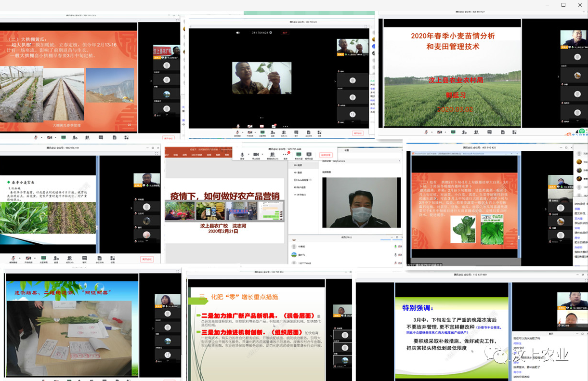The height and width of the screenshot is (381, 588).
Task: Select the host video thumbnail in meeting 986 976 191
Action: tap(147, 181)
